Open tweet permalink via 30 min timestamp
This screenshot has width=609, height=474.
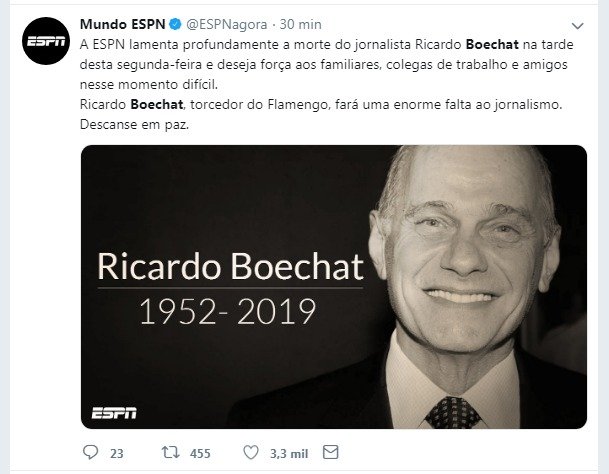coord(301,24)
